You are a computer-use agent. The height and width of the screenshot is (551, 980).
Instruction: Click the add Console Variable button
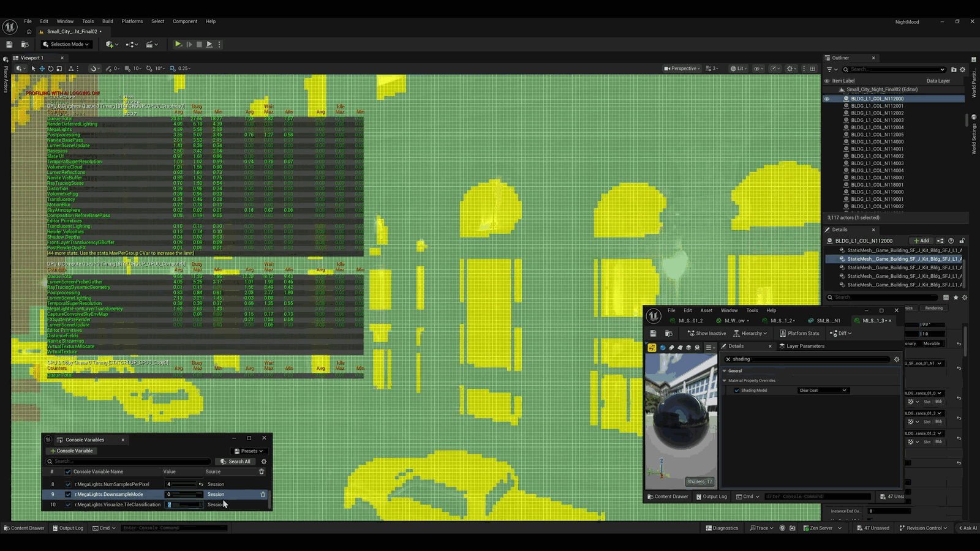[72, 451]
